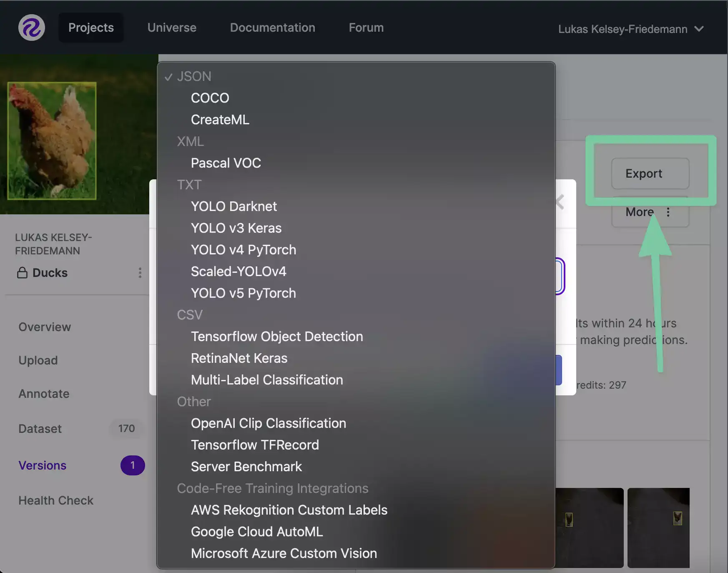The image size is (728, 573).
Task: Click the Roboflow logo icon
Action: [x=32, y=28]
